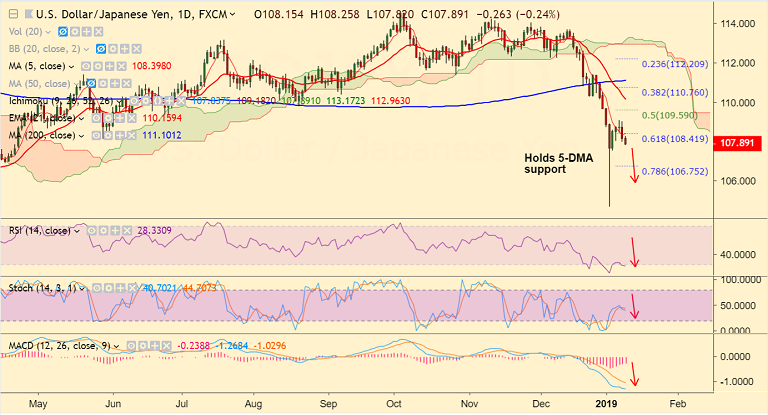Image resolution: width=768 pixels, height=415 pixels.
Task: Click the plus icon on MA (5, close) row
Action: (x=110, y=66)
